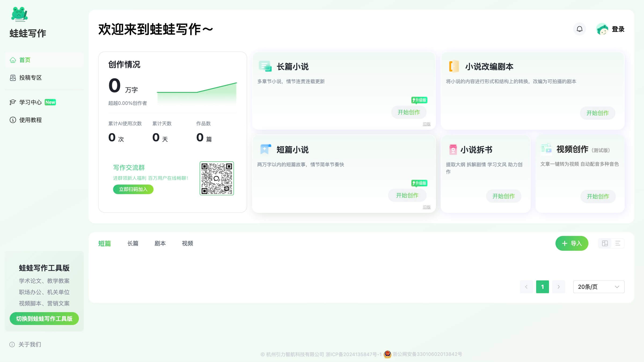The height and width of the screenshot is (362, 644).
Task: Click the 小说改编剧本 orange book icon
Action: click(x=453, y=66)
